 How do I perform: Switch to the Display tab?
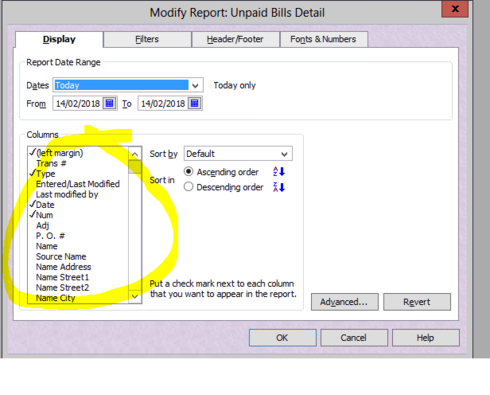coord(59,39)
